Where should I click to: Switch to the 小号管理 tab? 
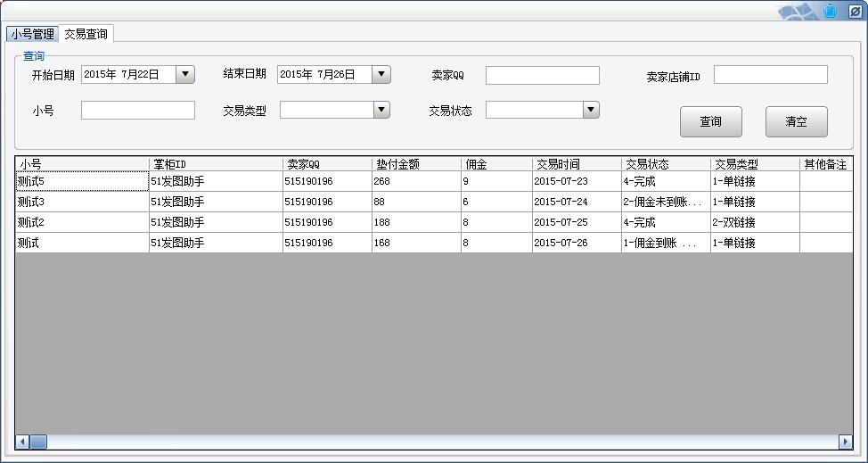(33, 34)
